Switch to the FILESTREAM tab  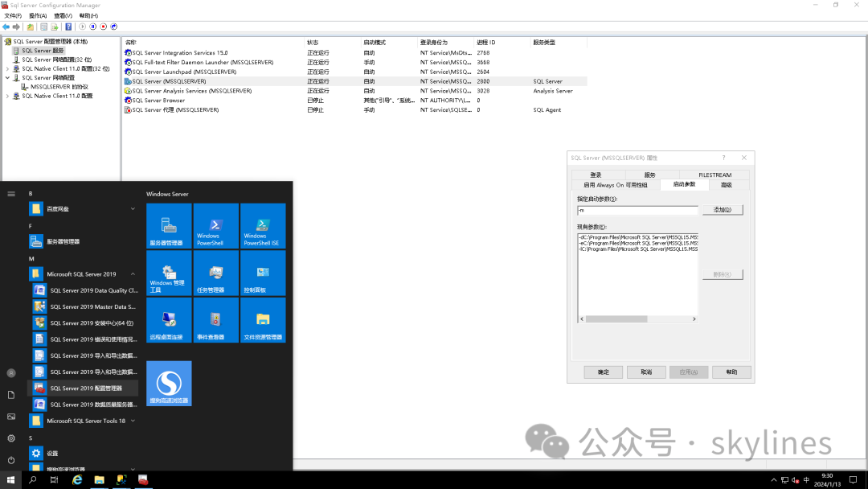[x=714, y=175]
